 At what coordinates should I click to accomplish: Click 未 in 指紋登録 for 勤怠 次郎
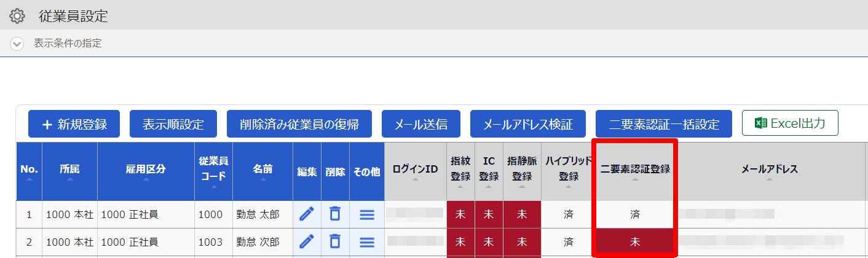tap(460, 242)
